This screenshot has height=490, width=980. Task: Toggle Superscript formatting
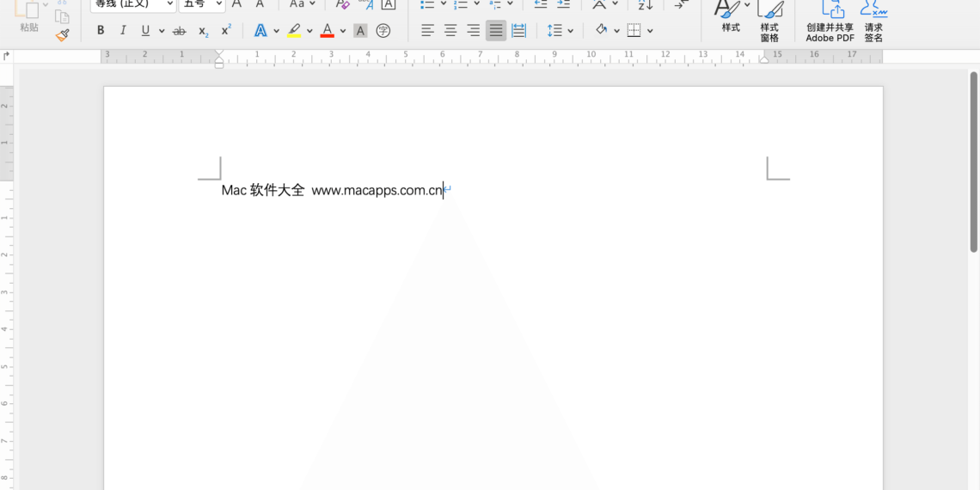tap(226, 29)
